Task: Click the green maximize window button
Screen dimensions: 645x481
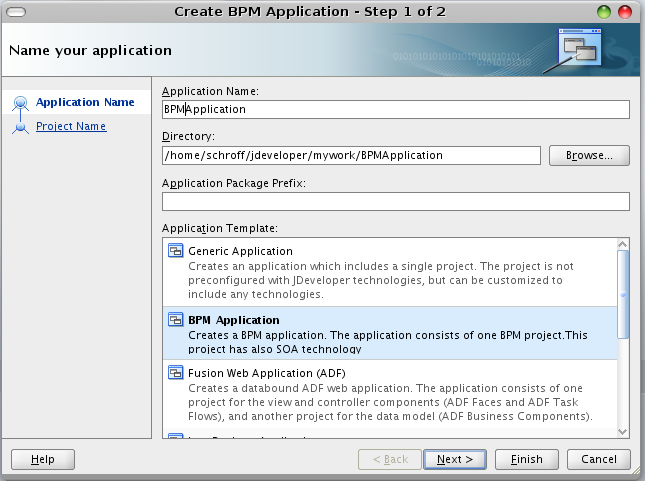Action: tap(604, 11)
